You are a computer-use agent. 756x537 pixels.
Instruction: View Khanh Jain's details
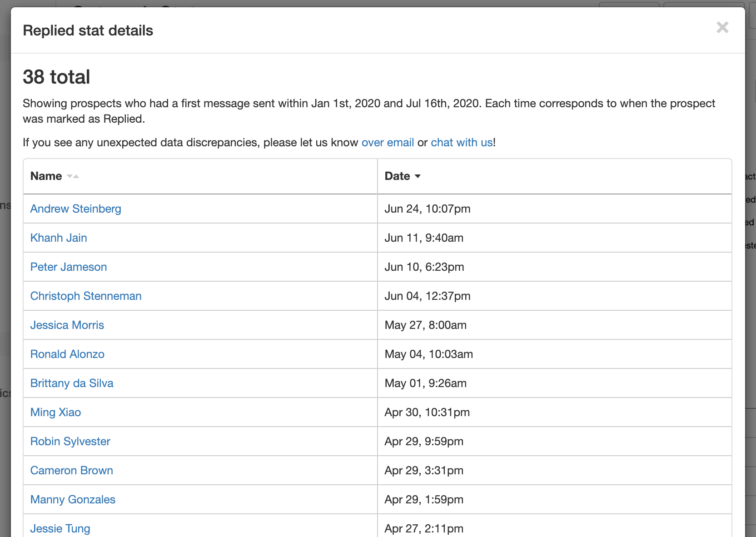(59, 238)
